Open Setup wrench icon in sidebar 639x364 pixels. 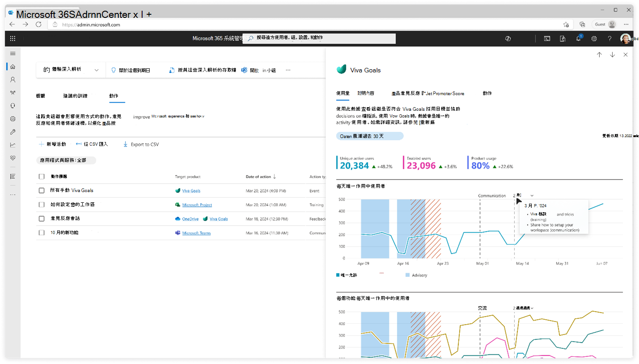click(13, 132)
